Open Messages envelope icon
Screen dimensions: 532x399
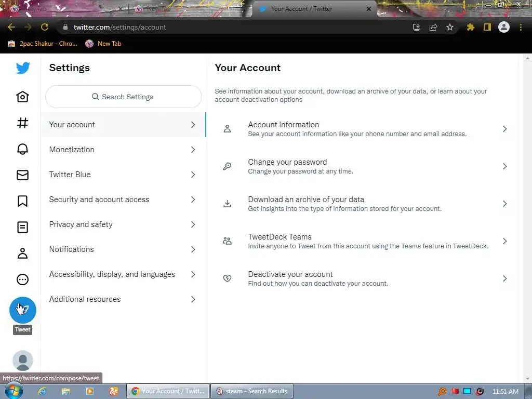pos(23,175)
